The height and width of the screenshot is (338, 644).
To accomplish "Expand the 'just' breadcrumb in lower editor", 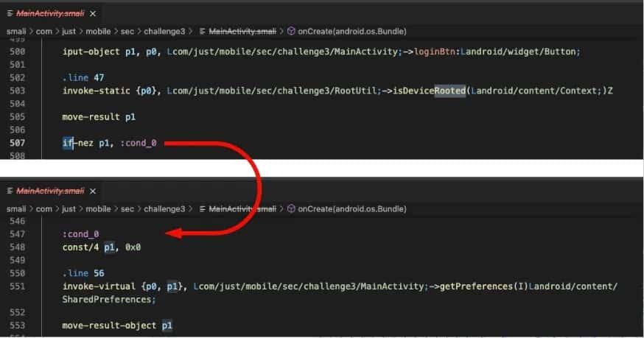I will coord(69,209).
